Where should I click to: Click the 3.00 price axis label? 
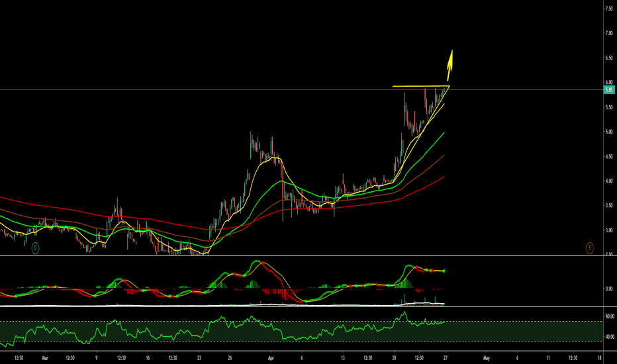(x=609, y=230)
